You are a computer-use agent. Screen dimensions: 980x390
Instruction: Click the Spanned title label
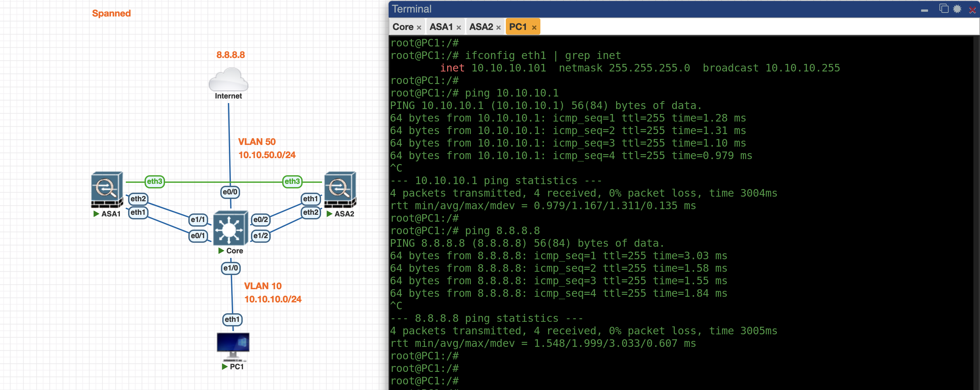pyautogui.click(x=111, y=13)
